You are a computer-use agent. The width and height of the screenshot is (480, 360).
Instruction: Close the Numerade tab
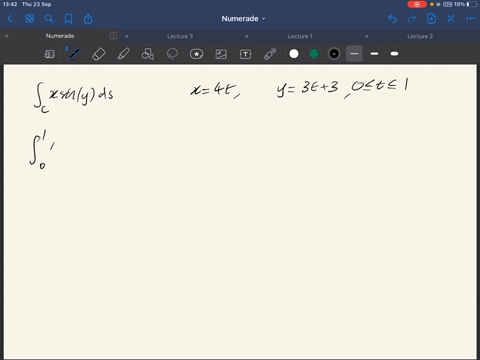[x=7, y=36]
